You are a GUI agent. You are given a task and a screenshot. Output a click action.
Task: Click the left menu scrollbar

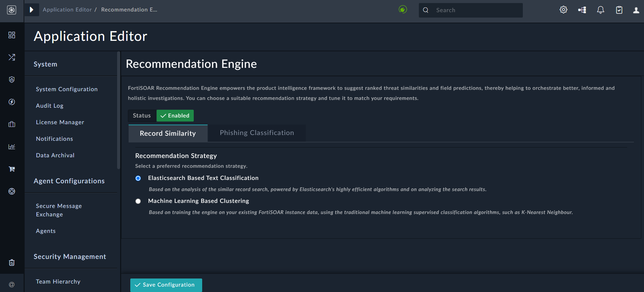(x=118, y=110)
